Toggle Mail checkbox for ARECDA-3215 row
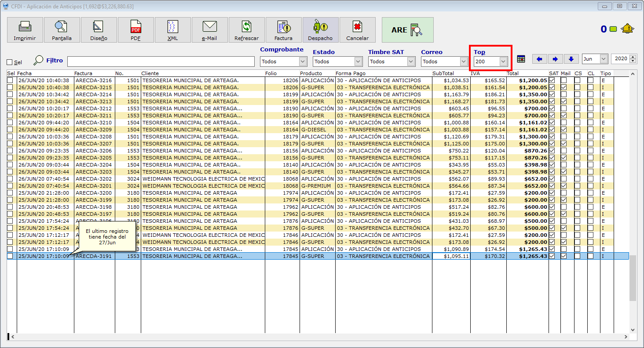644x348 pixels. click(x=563, y=87)
